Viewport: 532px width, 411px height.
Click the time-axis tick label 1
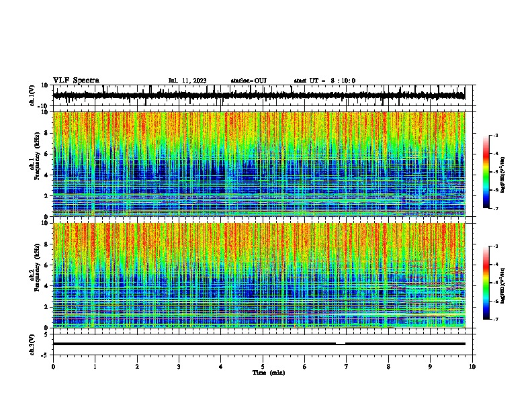[x=95, y=367]
